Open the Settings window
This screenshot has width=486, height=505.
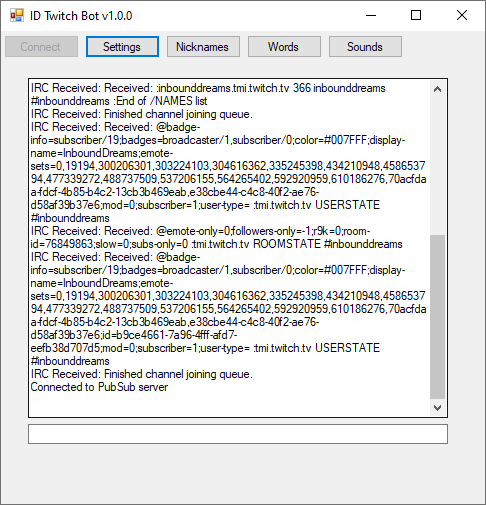[122, 47]
